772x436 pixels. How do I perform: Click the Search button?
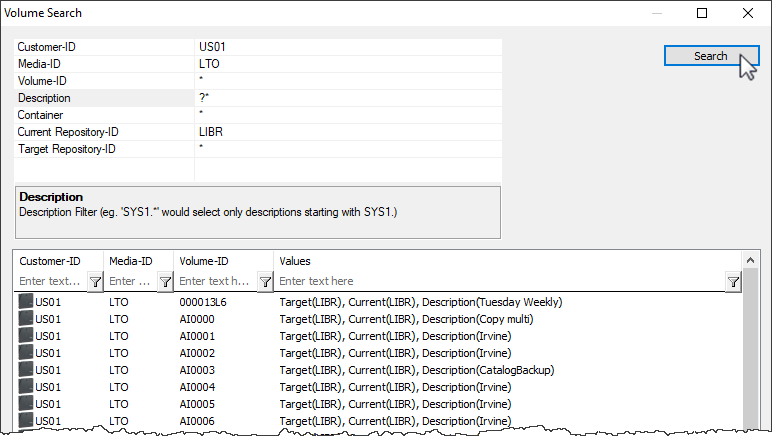pyautogui.click(x=711, y=56)
